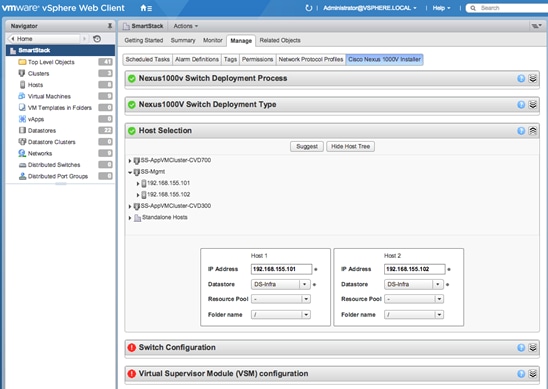The image size is (548, 389).
Task: Click the Datastores icon in Navigator
Action: pyautogui.click(x=22, y=130)
